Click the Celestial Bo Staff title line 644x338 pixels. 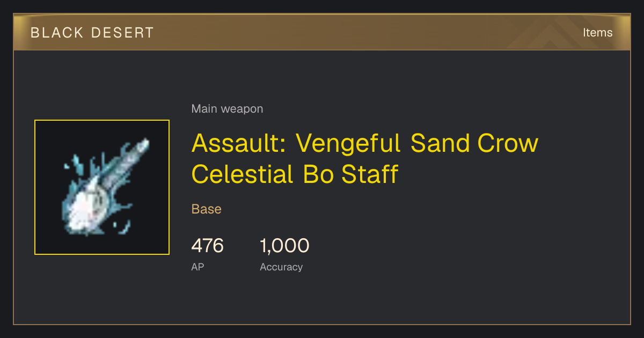click(x=295, y=174)
